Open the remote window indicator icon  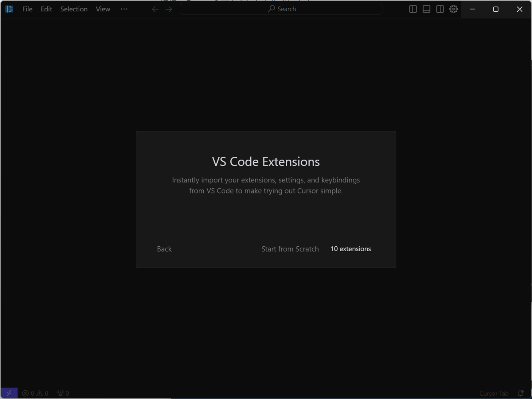pos(9,393)
